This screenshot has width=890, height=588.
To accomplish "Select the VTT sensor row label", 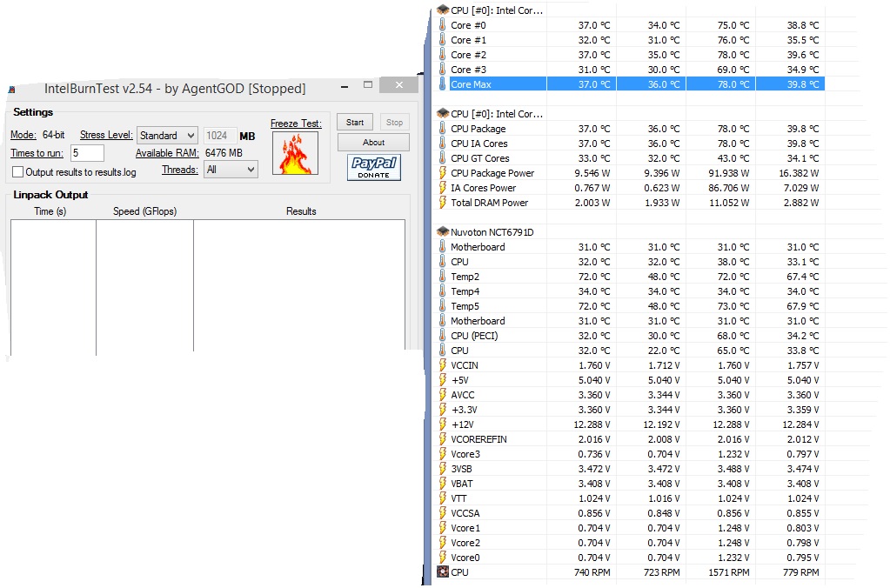I will click(458, 498).
